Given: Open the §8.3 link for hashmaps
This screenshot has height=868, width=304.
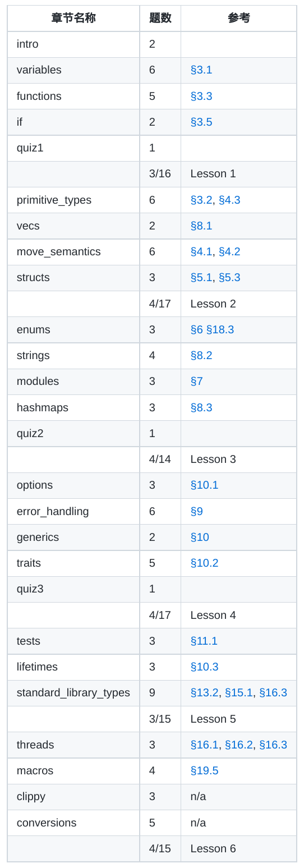Looking at the screenshot, I should [201, 407].
